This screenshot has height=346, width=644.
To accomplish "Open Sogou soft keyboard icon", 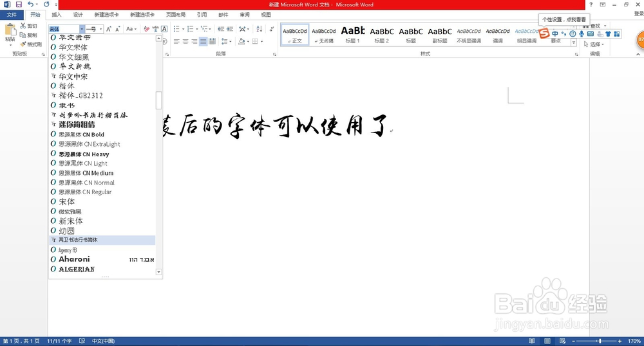I will coord(591,33).
